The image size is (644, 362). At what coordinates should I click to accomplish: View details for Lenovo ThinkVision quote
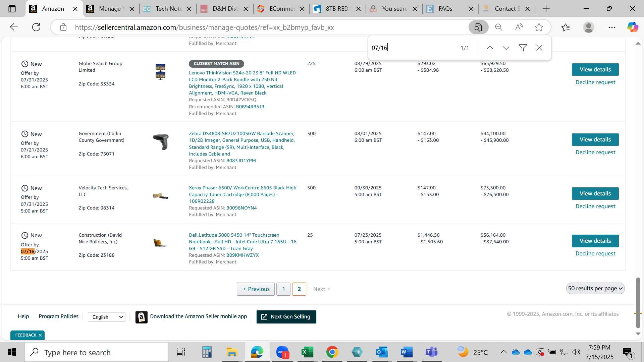595,70
